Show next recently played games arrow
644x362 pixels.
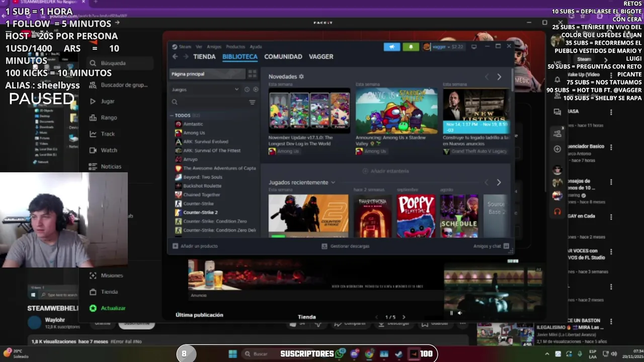tap(499, 183)
